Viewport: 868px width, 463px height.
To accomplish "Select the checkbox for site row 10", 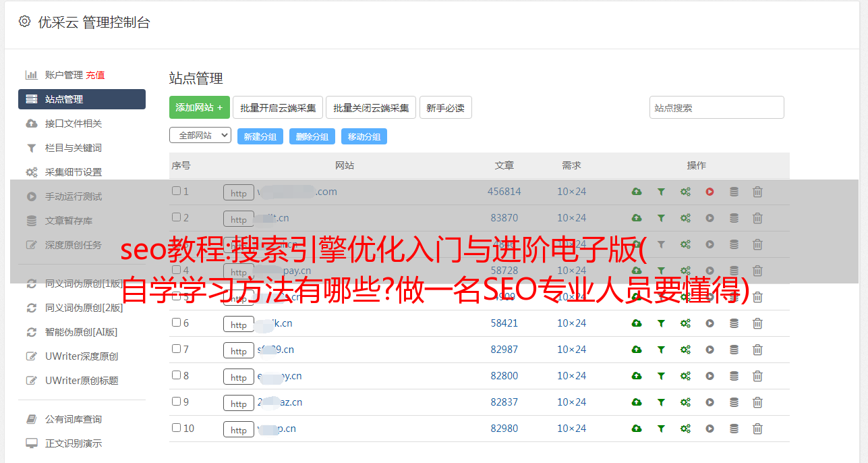I will [x=176, y=428].
